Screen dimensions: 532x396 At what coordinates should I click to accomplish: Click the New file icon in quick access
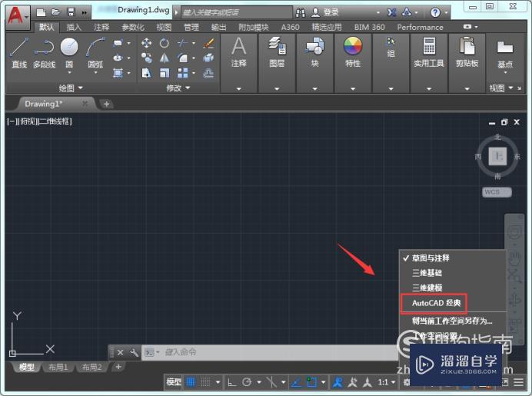[41, 12]
